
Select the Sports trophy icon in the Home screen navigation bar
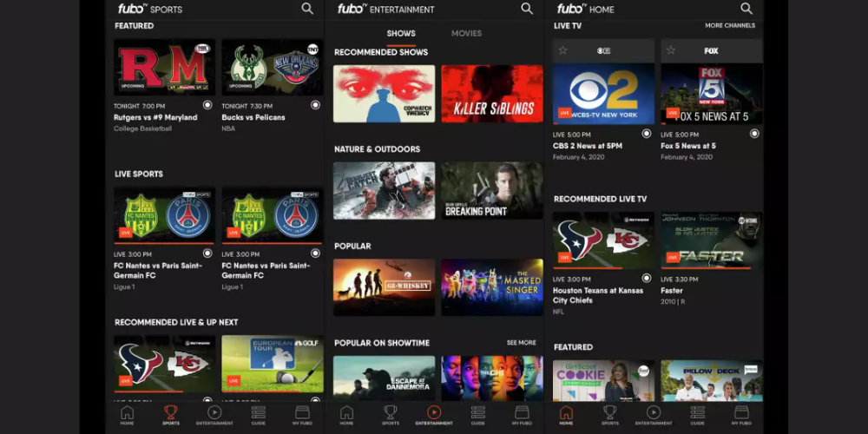[x=609, y=414]
